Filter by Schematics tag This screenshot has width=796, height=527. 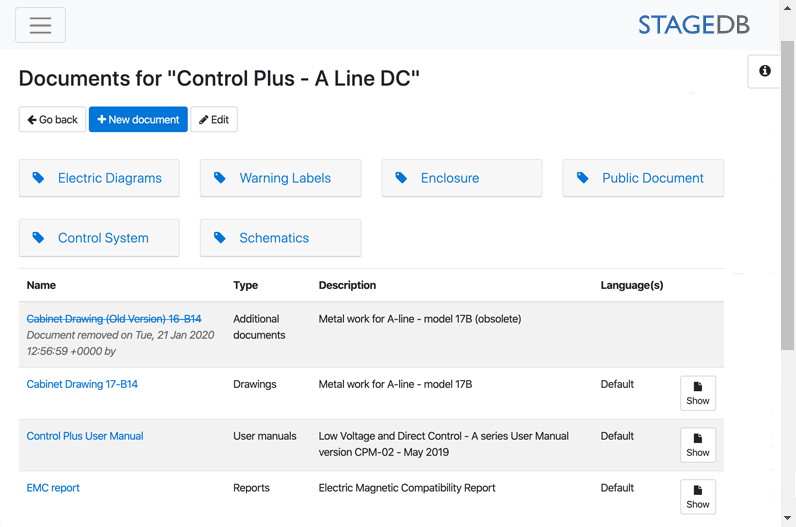point(280,238)
